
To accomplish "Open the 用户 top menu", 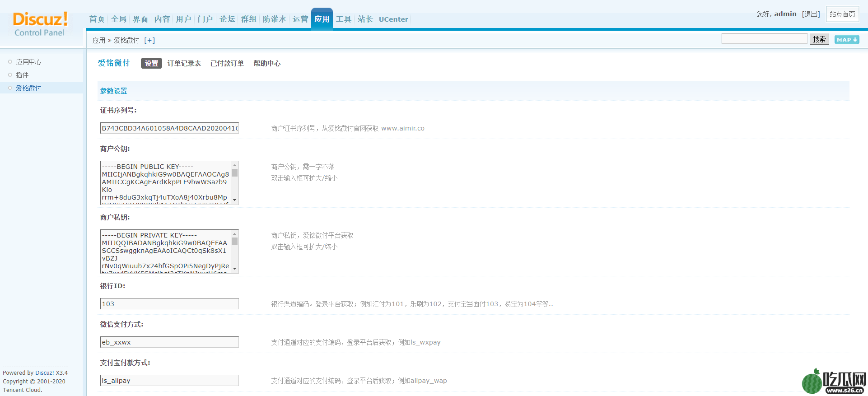I will 184,19.
